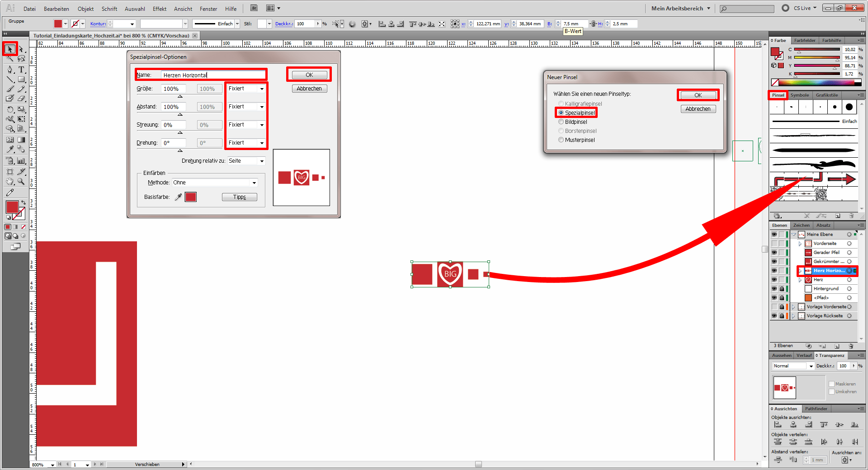
Task: Click the Basisfarbe red color swatch
Action: point(191,197)
